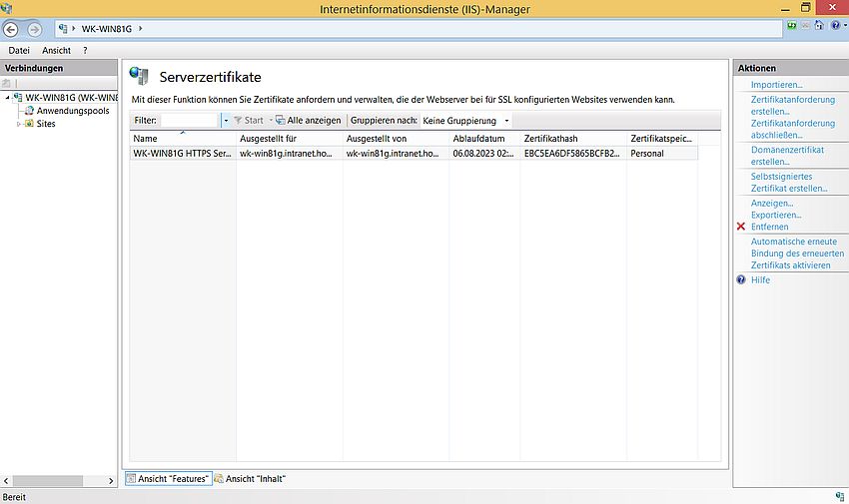This screenshot has height=504, width=849.
Task: Select Anwendungspools in the tree
Action: coord(73,111)
